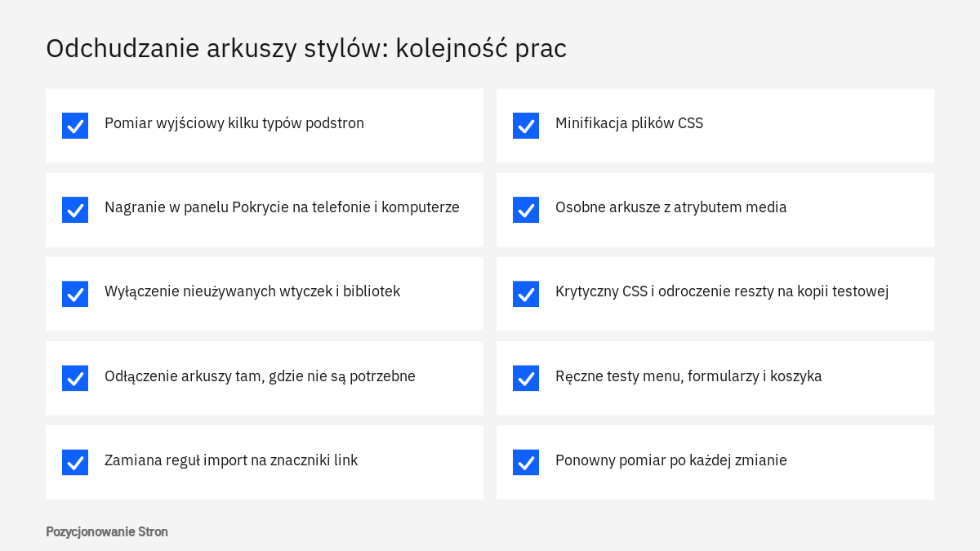Viewport: 980px width, 551px height.
Task: Click the heading 'Odchudzanie arkuszy stylów: kolejność prac'
Action: point(306,48)
